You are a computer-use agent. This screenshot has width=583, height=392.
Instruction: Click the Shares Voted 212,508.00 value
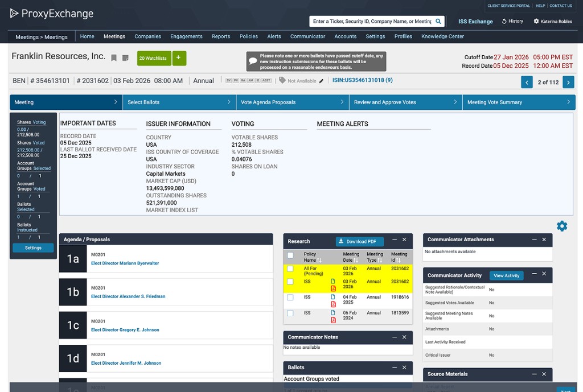tap(28, 150)
